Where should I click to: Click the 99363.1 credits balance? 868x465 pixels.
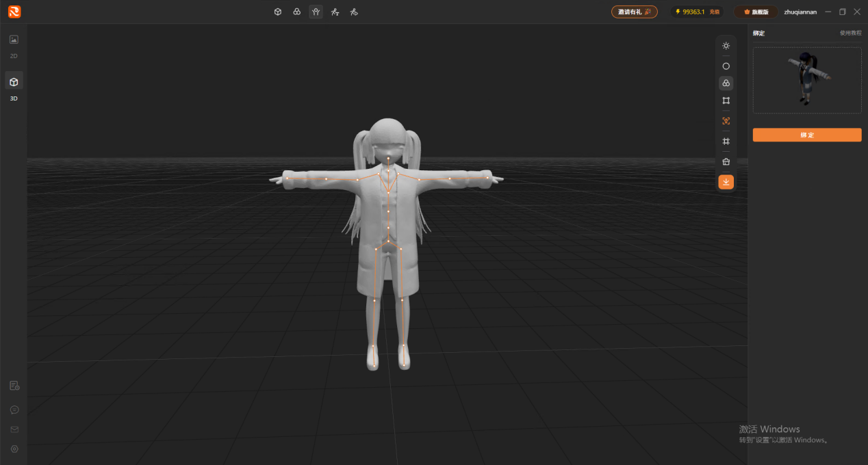click(x=693, y=12)
